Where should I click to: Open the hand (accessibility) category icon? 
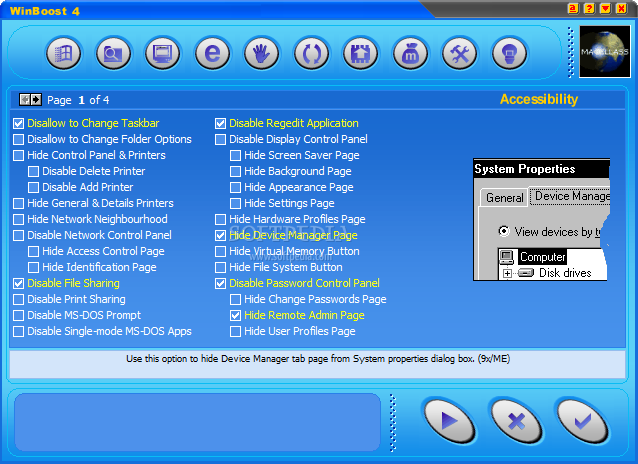pos(262,53)
